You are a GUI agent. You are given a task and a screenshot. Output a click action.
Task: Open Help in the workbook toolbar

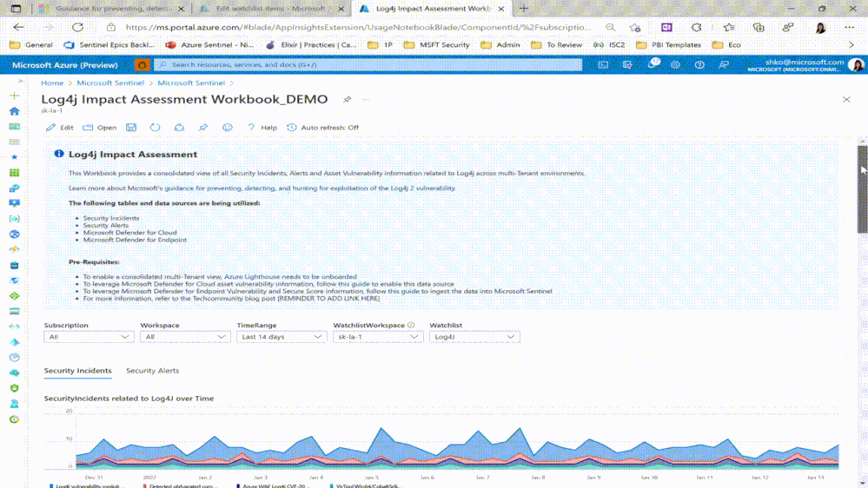point(262,128)
